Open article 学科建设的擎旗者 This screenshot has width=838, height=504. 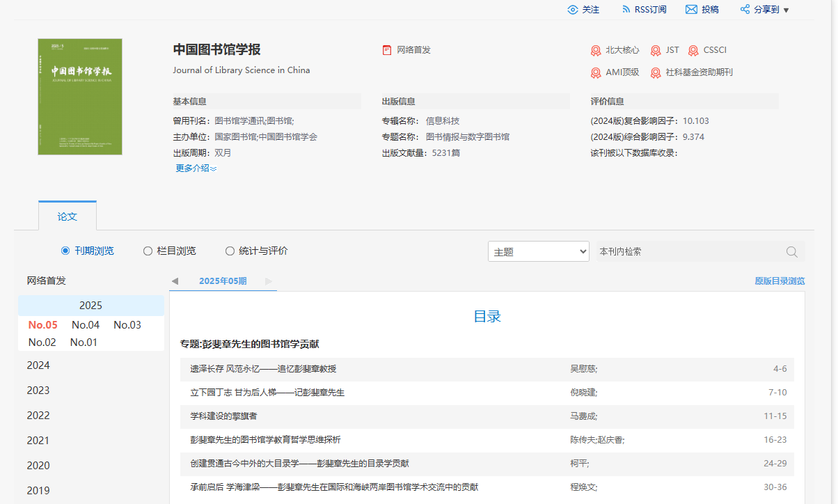click(x=222, y=416)
